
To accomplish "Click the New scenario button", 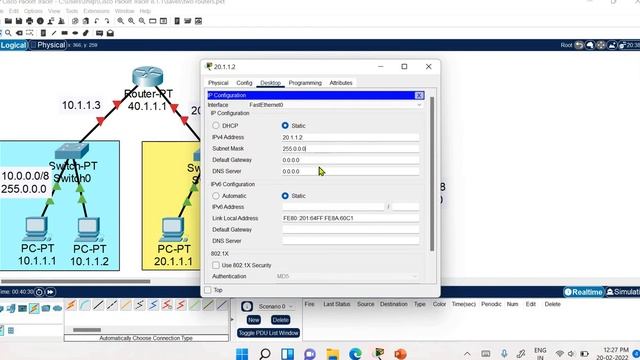I will point(253,320).
